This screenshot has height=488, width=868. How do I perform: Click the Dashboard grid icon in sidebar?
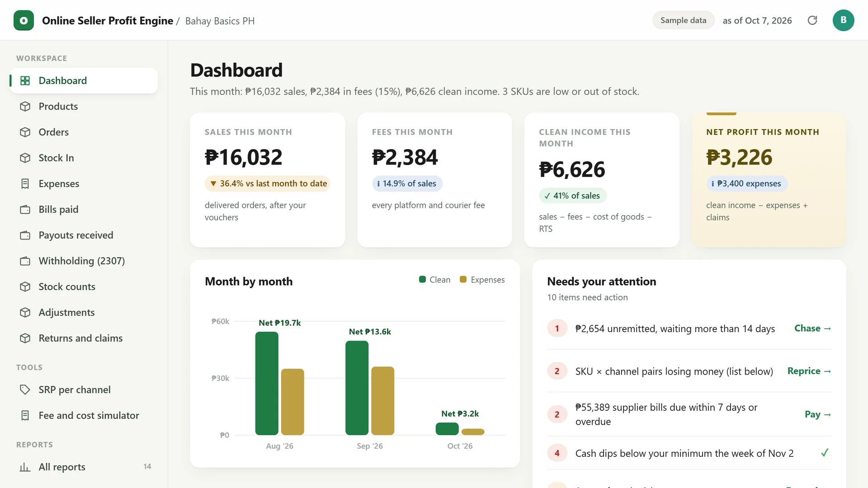click(25, 80)
